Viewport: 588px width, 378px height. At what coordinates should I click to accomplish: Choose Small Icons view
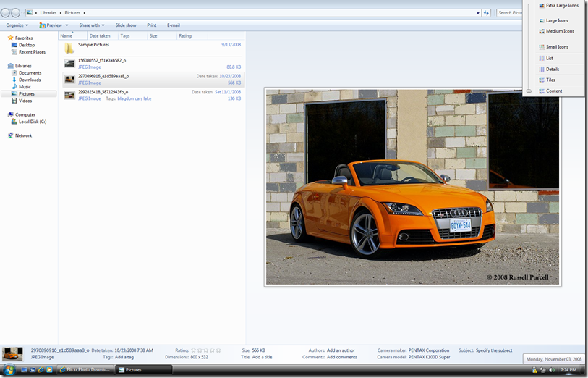click(553, 47)
